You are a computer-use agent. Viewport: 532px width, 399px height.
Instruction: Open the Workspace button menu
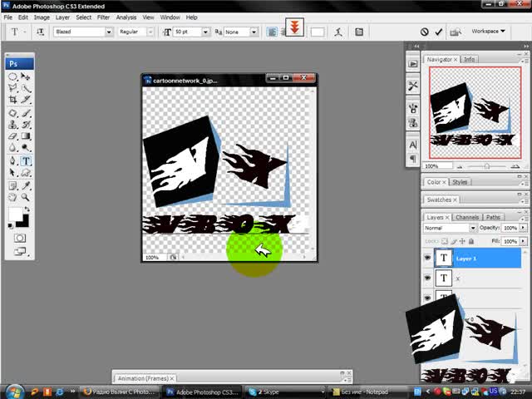488,32
